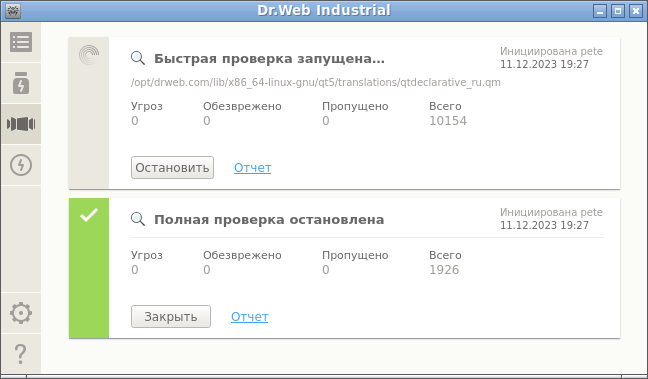Image resolution: width=648 pixels, height=379 pixels.
Task: Click Пропущено label in quick scan card
Action: [355, 106]
